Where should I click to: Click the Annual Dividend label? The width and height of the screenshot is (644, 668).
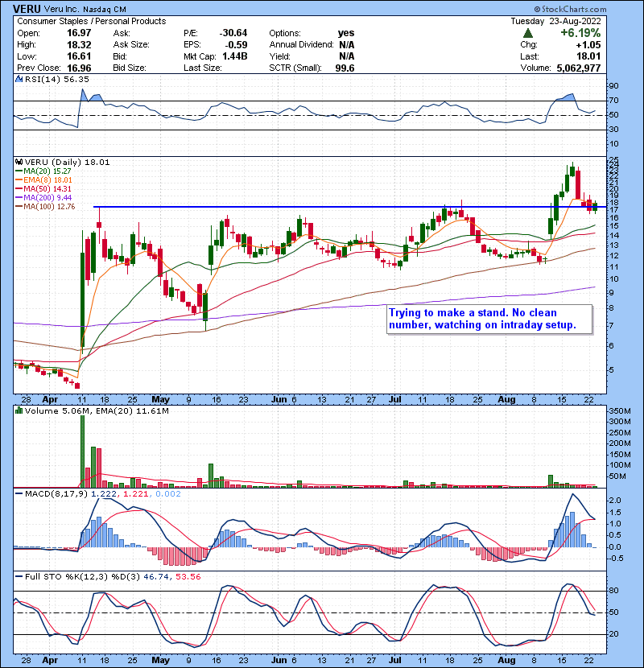(301, 45)
